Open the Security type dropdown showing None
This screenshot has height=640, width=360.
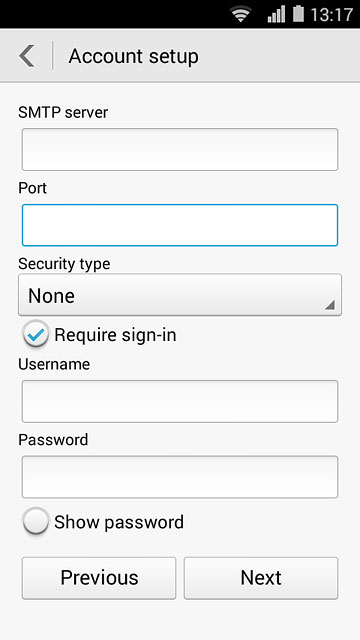[180, 295]
